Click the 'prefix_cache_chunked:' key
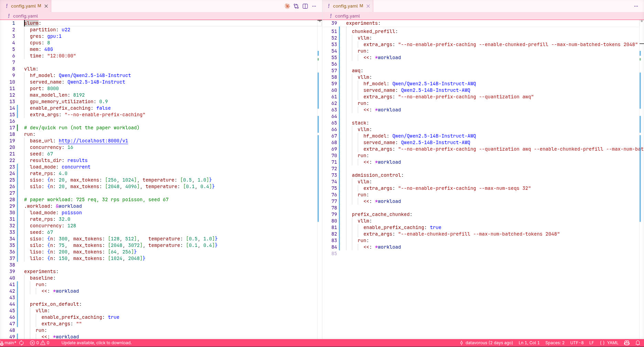The height and width of the screenshot is (347, 644). coord(382,214)
